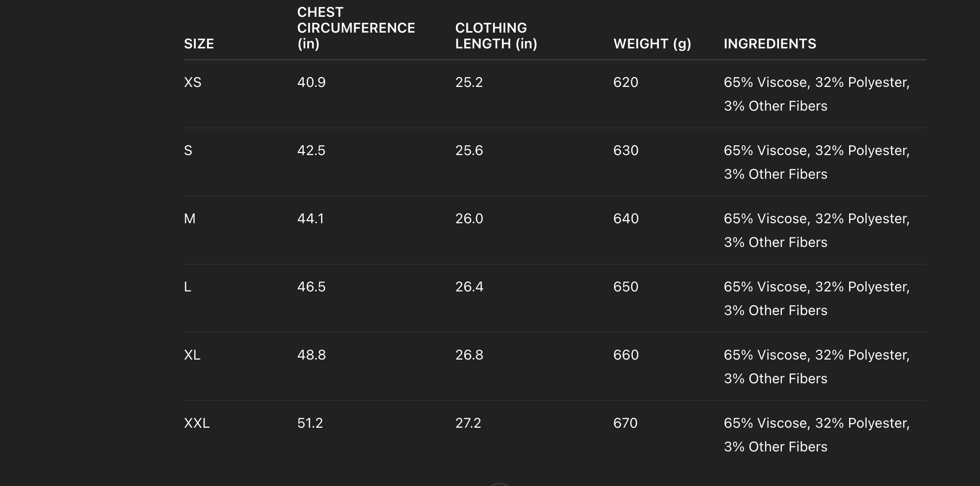980x486 pixels.
Task: Click the ingredients text in the M row
Action: coord(816,230)
